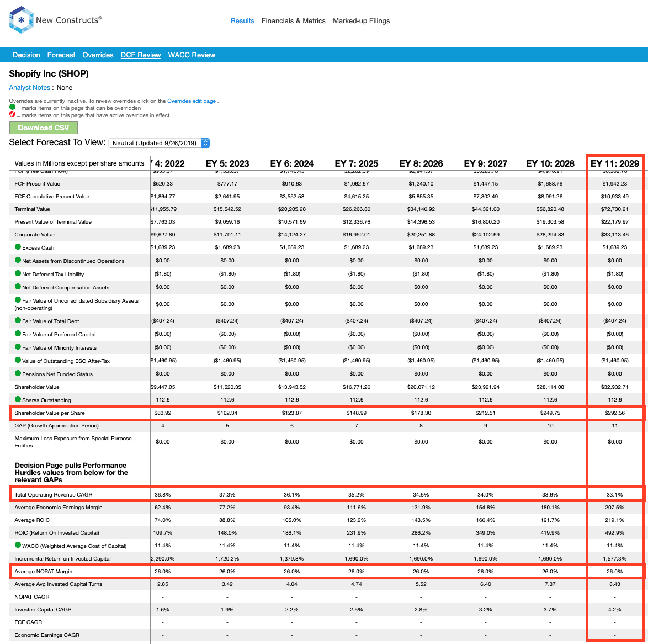The image size is (648, 644).
Task: Click green override dot beside Excess Cash
Action: 18,247
